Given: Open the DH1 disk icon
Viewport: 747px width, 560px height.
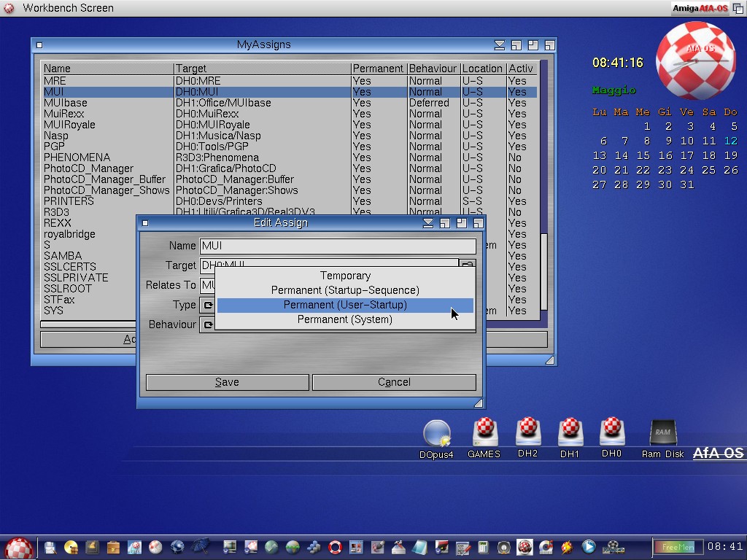Looking at the screenshot, I should (x=570, y=432).
